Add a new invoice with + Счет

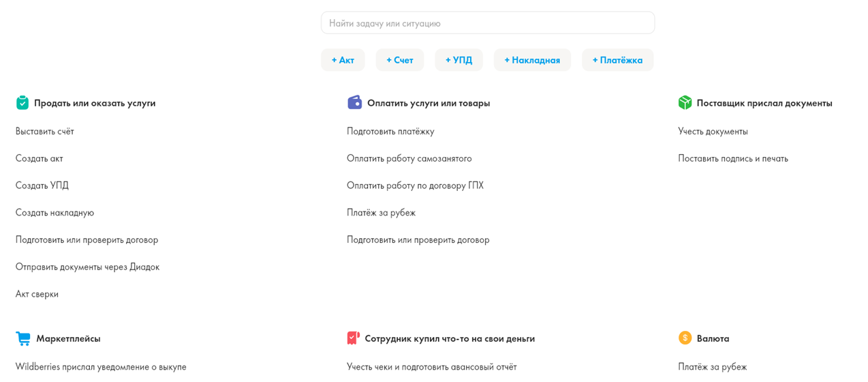click(x=400, y=60)
